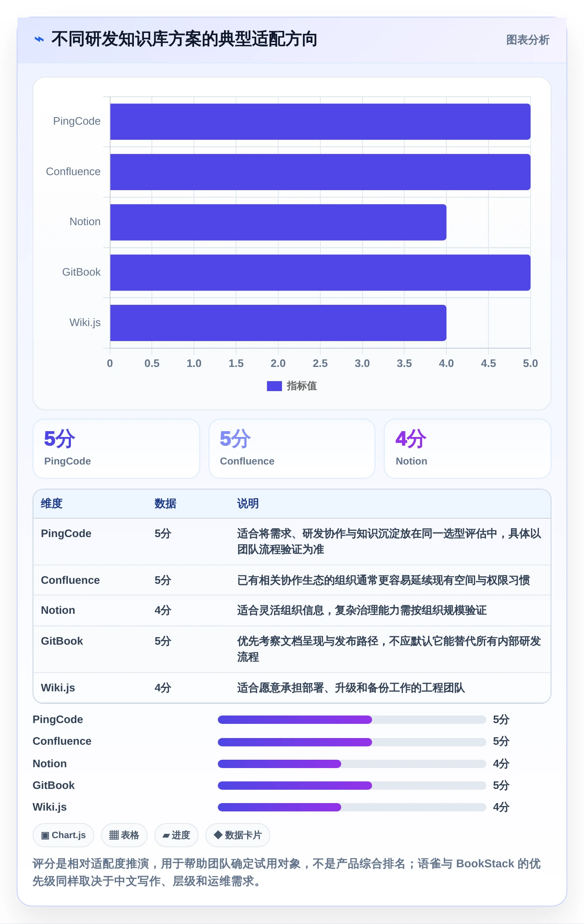Select the Confluence cell in table
Viewport: 584px width, 924px height.
click(70, 580)
